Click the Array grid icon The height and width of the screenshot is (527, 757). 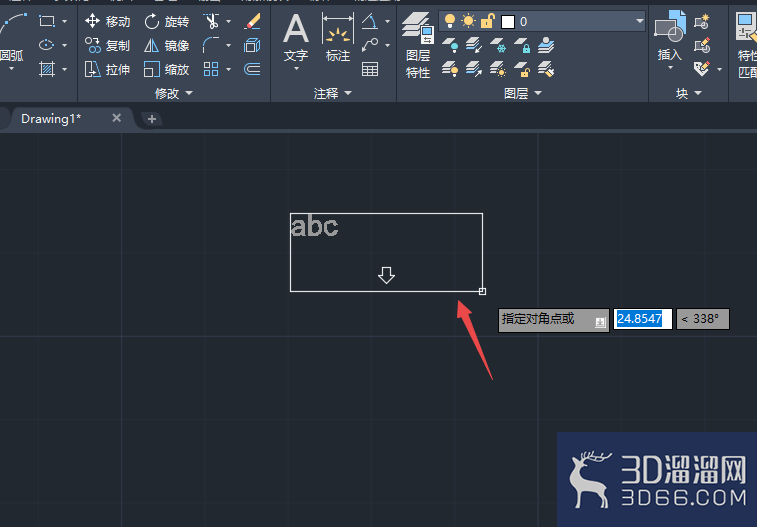click(x=211, y=69)
